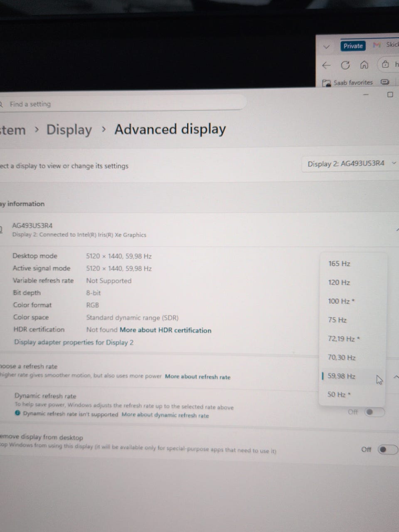
Task: Click the Gmail tab icon
Action: pyautogui.click(x=377, y=45)
